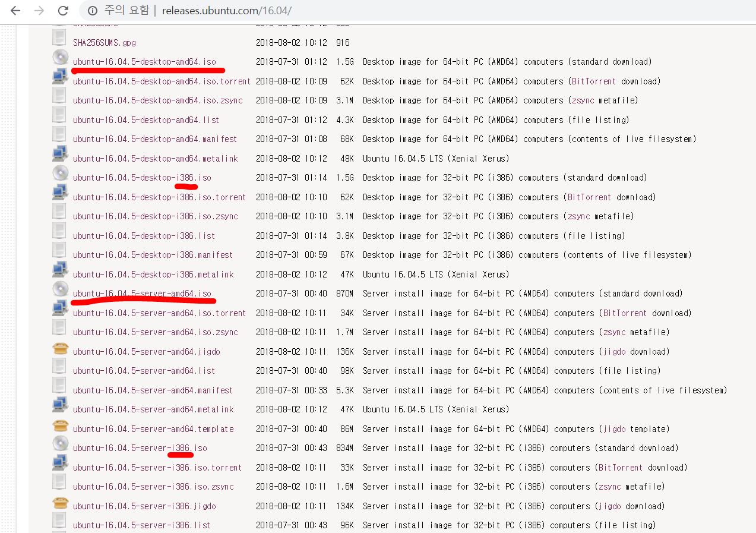Open ubuntu-16.04.5-server-i386.list link

pos(142,525)
